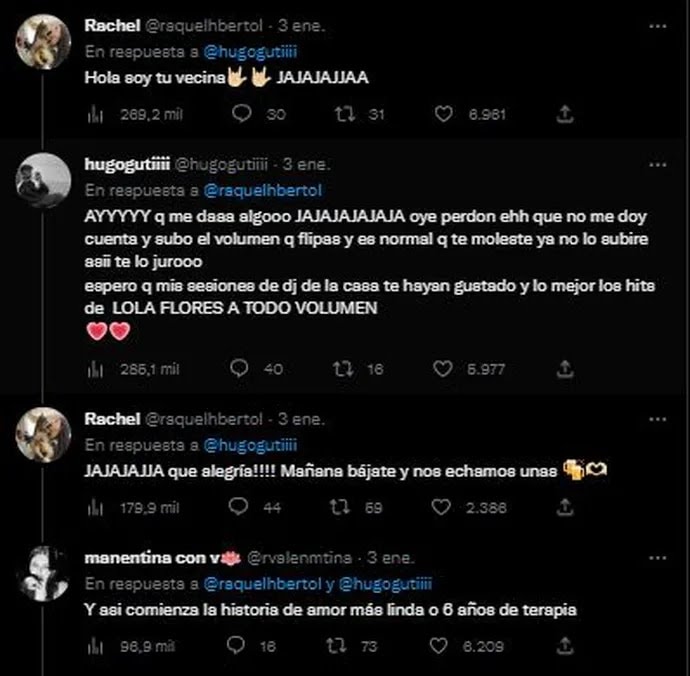Screen dimensions: 690x676
Task: Retweet the 'historia de amor' tweet
Action: pyautogui.click(x=336, y=646)
